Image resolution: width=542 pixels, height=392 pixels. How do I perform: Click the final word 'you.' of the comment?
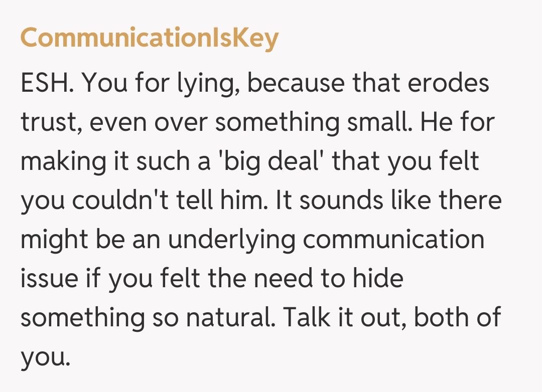tap(43, 357)
